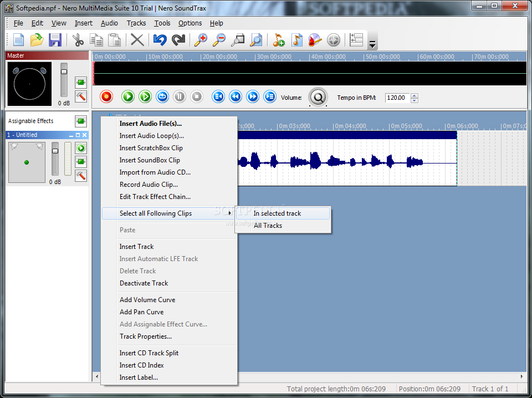This screenshot has height=398, width=532.
Task: Click the music note with green plus icon
Action: [x=279, y=40]
